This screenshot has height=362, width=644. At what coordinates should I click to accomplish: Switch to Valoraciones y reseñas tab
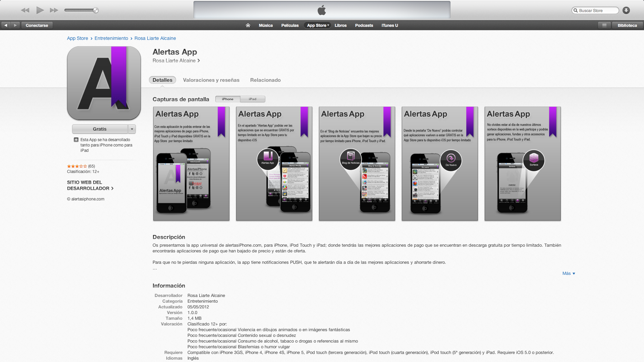(x=211, y=80)
